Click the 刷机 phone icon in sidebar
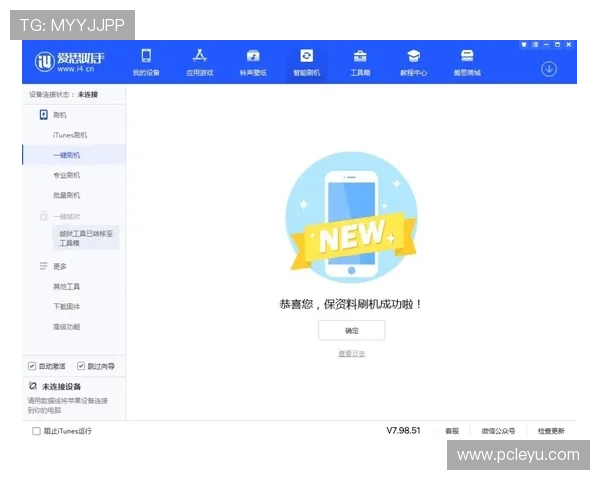 click(44, 114)
